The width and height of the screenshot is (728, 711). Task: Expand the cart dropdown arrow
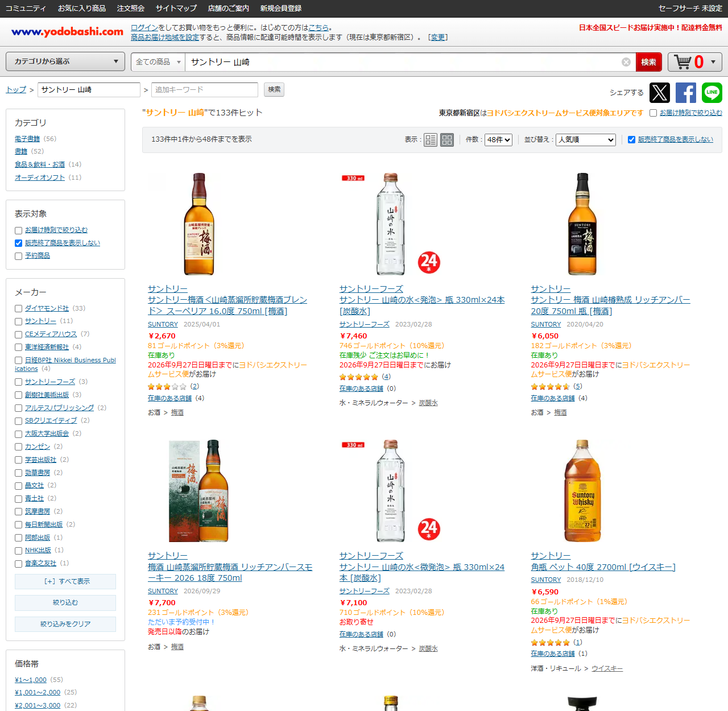click(x=713, y=62)
